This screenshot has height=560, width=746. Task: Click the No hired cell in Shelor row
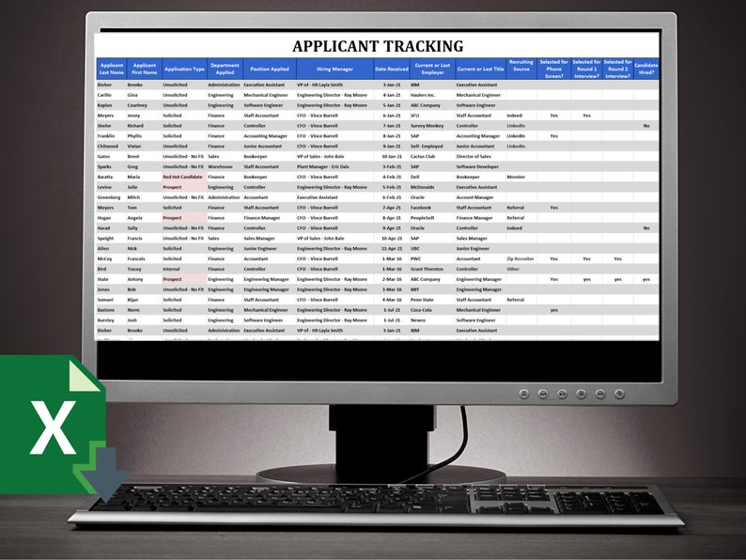coord(646,126)
